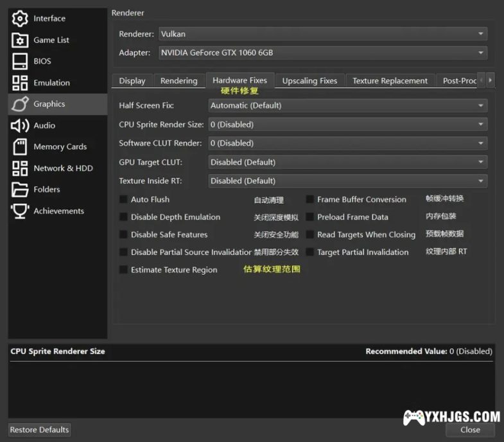Toggle Disable Depth Emulation checkbox
Screen dimensions: 504x442
pyautogui.click(x=123, y=217)
